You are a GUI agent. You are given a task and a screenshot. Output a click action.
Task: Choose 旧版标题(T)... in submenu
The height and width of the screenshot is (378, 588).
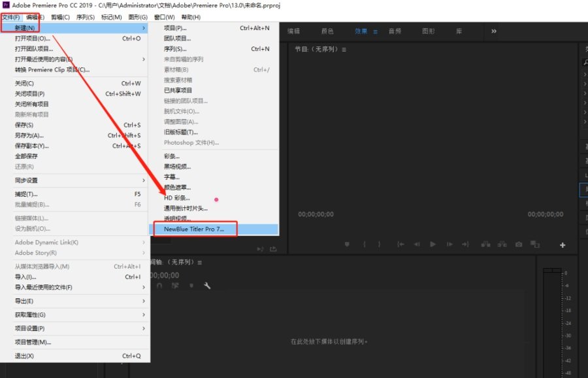pyautogui.click(x=214, y=132)
